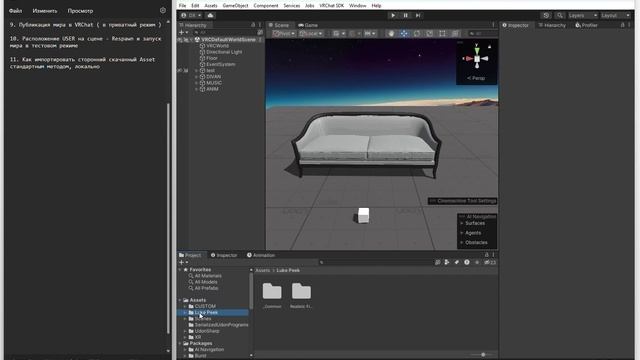This screenshot has width=640, height=360.
Task: Expand the MUSIC object in Hierarchy
Action: click(x=197, y=83)
